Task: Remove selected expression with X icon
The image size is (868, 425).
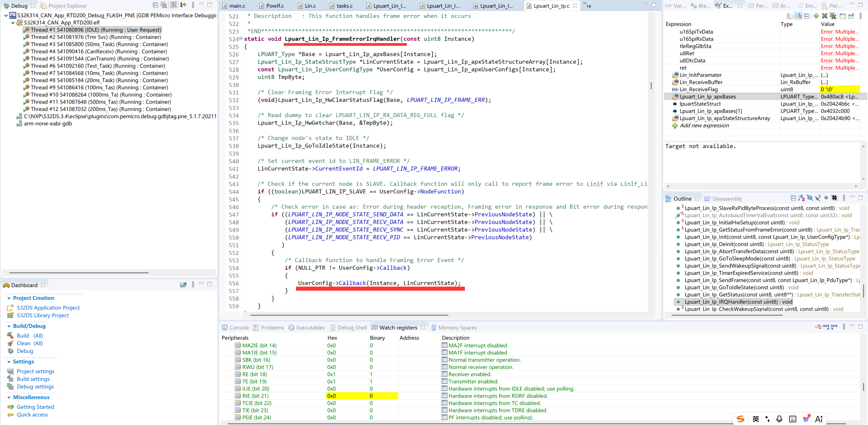Action: 825,16
